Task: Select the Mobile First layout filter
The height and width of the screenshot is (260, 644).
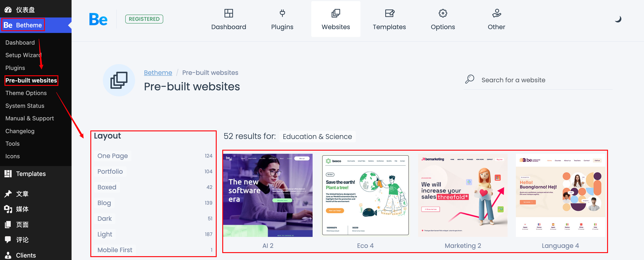Action: click(x=114, y=250)
